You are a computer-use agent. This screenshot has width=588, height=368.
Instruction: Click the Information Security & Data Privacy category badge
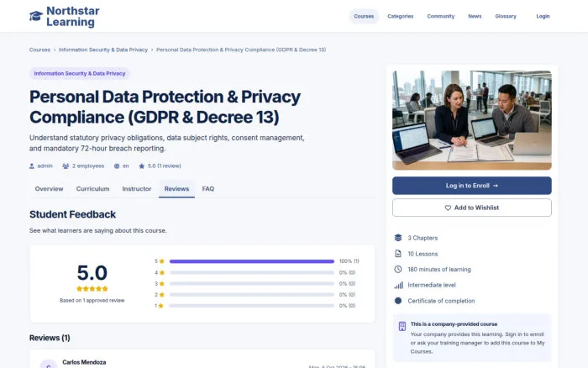pos(80,74)
